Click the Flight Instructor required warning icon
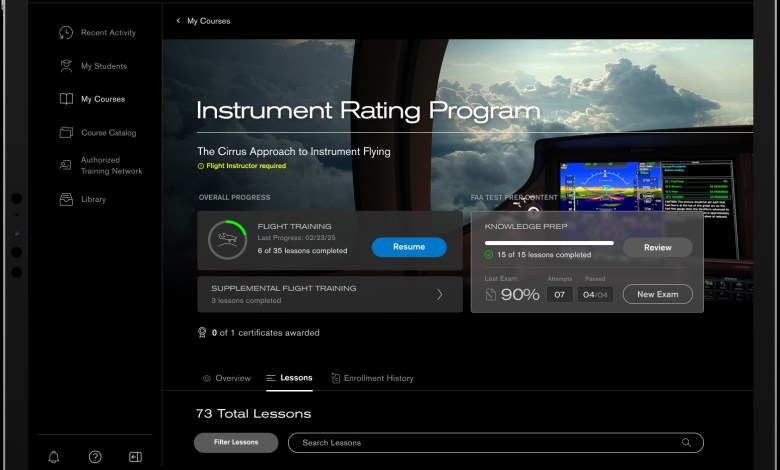780x470 pixels. coord(201,166)
